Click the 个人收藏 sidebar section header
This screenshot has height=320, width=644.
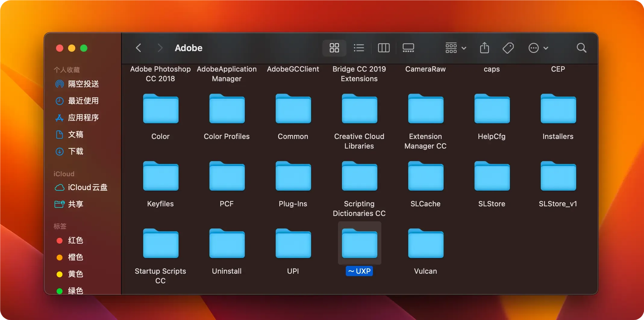click(x=67, y=70)
